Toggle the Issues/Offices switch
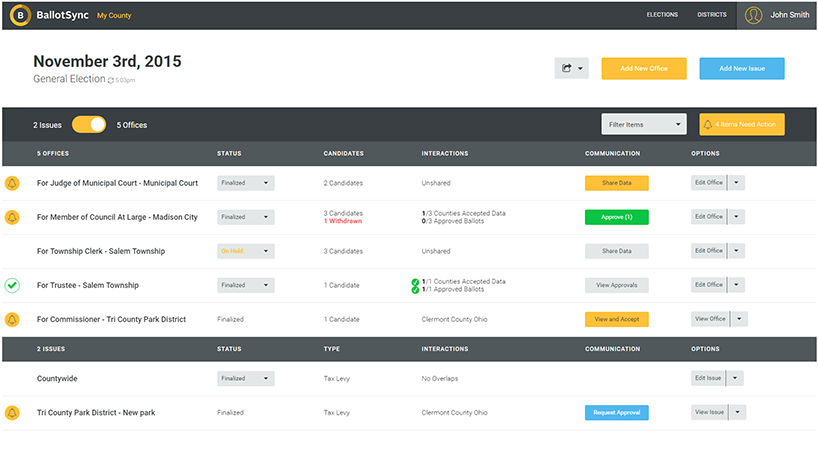 (x=89, y=125)
